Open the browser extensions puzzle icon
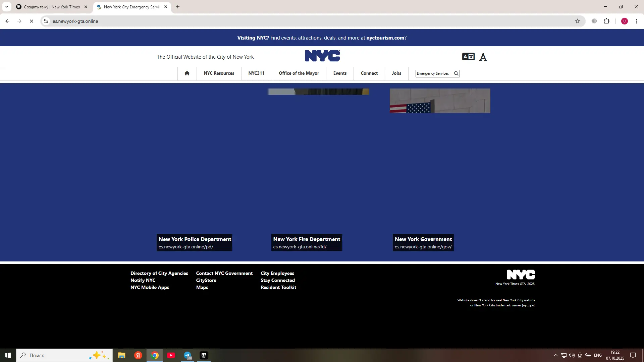The image size is (644, 362). (x=606, y=21)
